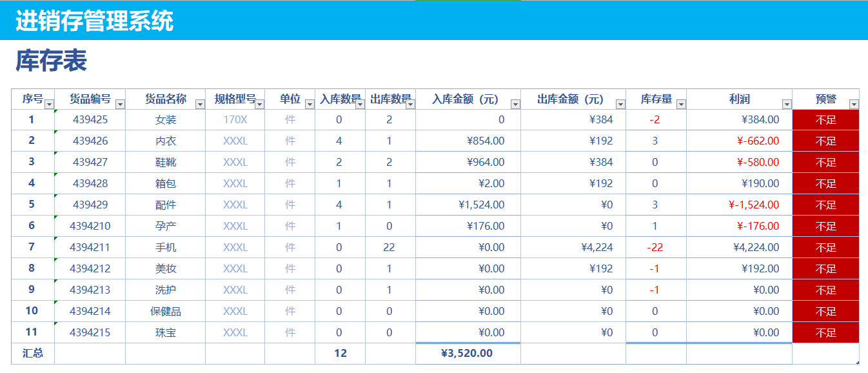This screenshot has height=373, width=868.
Task: Select the 洗护 product name cell
Action: [166, 290]
